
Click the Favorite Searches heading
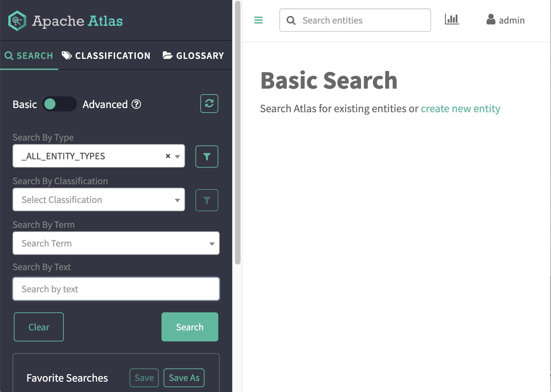67,378
